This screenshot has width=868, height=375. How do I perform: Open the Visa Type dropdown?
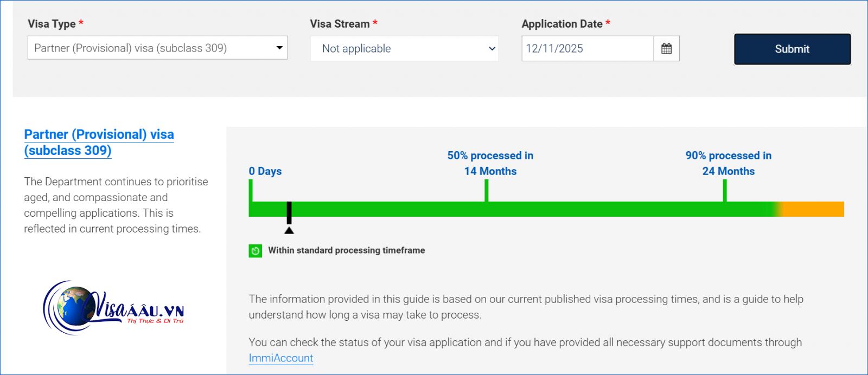point(157,48)
